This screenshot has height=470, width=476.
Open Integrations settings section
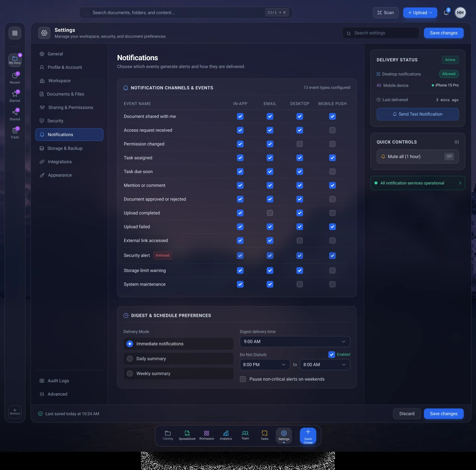pyautogui.click(x=69, y=162)
